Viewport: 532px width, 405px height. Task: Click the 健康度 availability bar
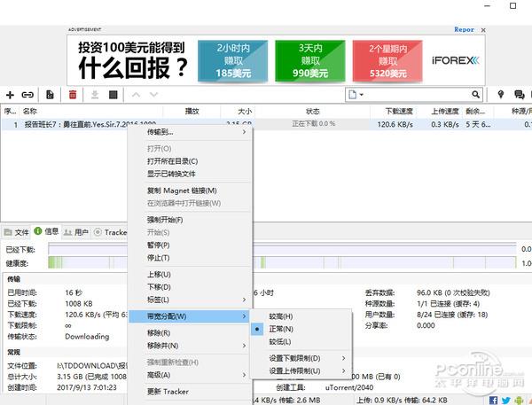pos(282,262)
